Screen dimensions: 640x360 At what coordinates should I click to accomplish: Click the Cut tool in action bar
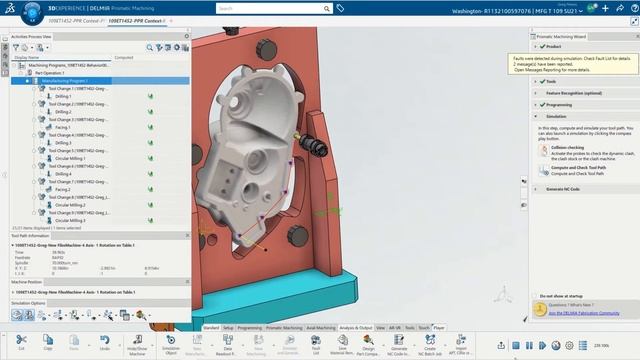21,342
